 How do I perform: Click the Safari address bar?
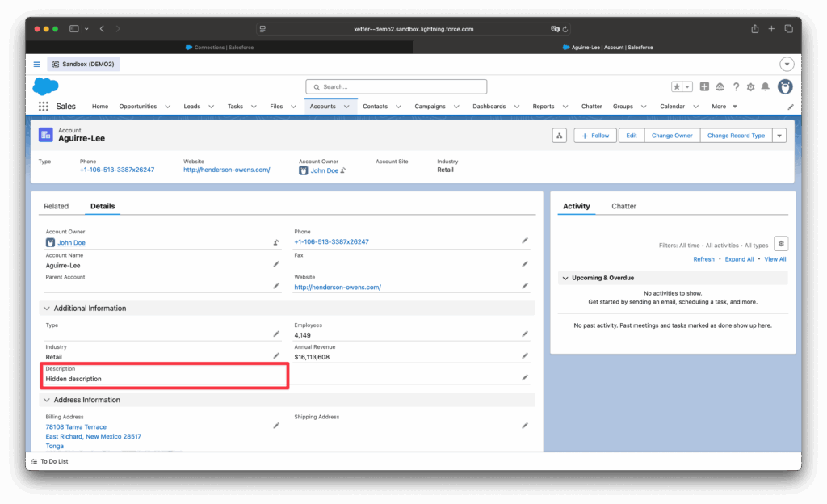(413, 29)
